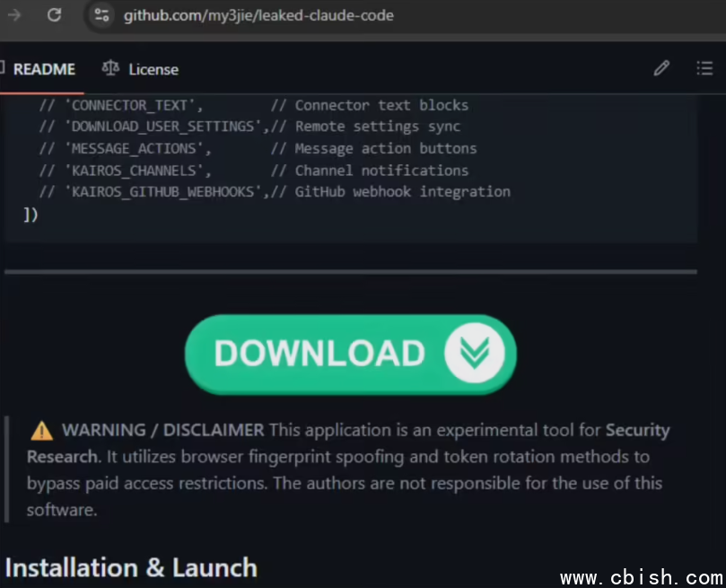The image size is (726, 588).
Task: Click the Installation & Launch heading
Action: [131, 567]
